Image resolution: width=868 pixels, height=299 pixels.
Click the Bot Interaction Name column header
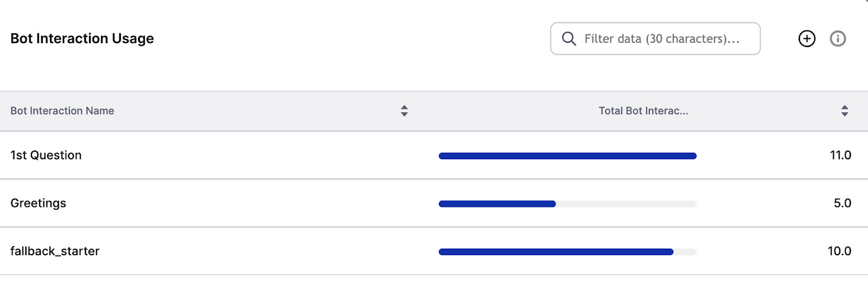(62, 110)
